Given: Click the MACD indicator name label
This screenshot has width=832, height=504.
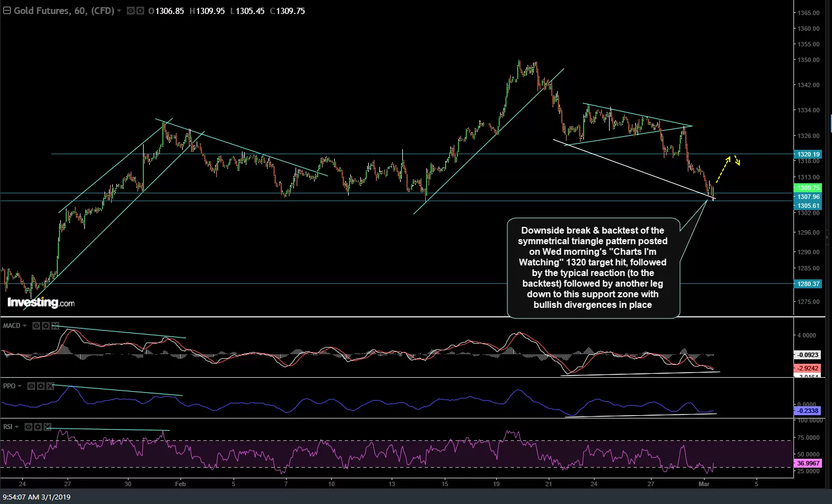Looking at the screenshot, I should pyautogui.click(x=12, y=326).
